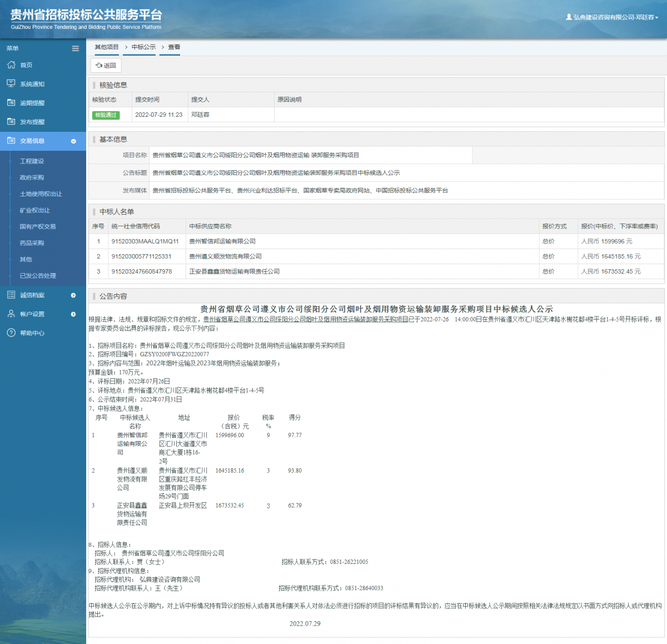Click score 62.79 in candidate table
667x644 pixels.
[295, 506]
